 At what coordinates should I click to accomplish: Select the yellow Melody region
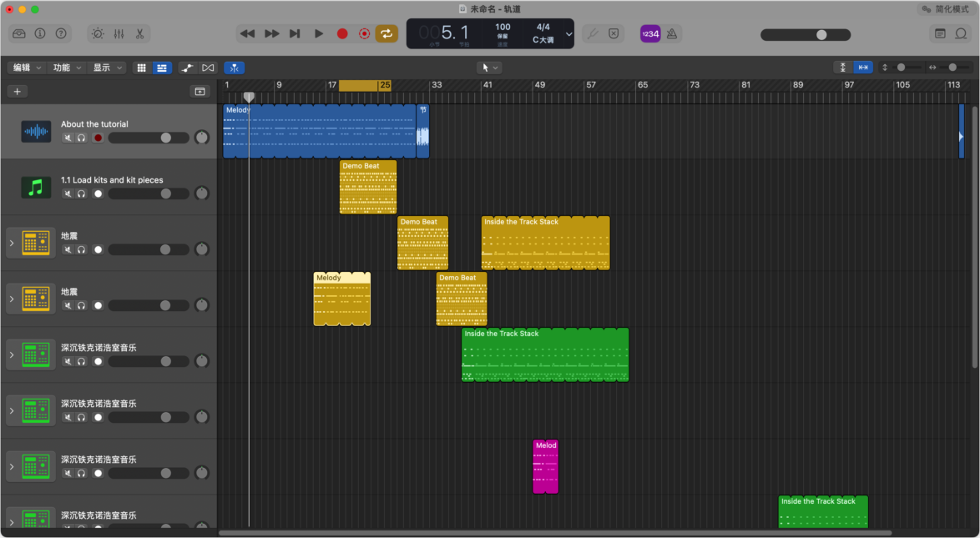[342, 299]
